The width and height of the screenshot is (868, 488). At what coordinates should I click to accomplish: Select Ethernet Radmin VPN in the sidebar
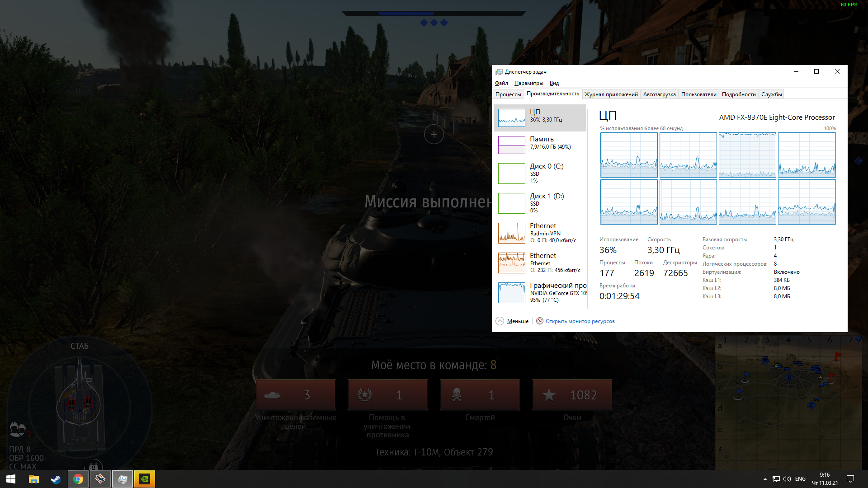540,233
